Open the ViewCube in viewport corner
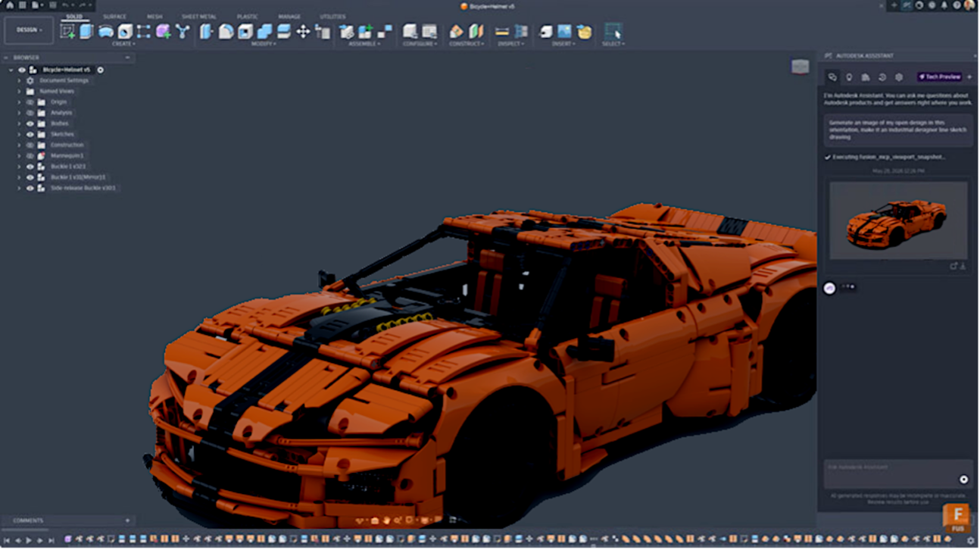The width and height of the screenshot is (980, 550). [800, 67]
